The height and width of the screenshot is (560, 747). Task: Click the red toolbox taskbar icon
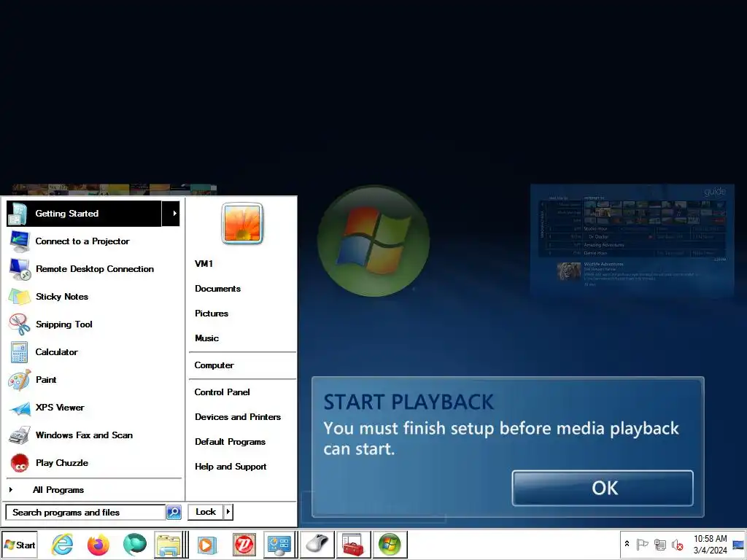point(353,545)
